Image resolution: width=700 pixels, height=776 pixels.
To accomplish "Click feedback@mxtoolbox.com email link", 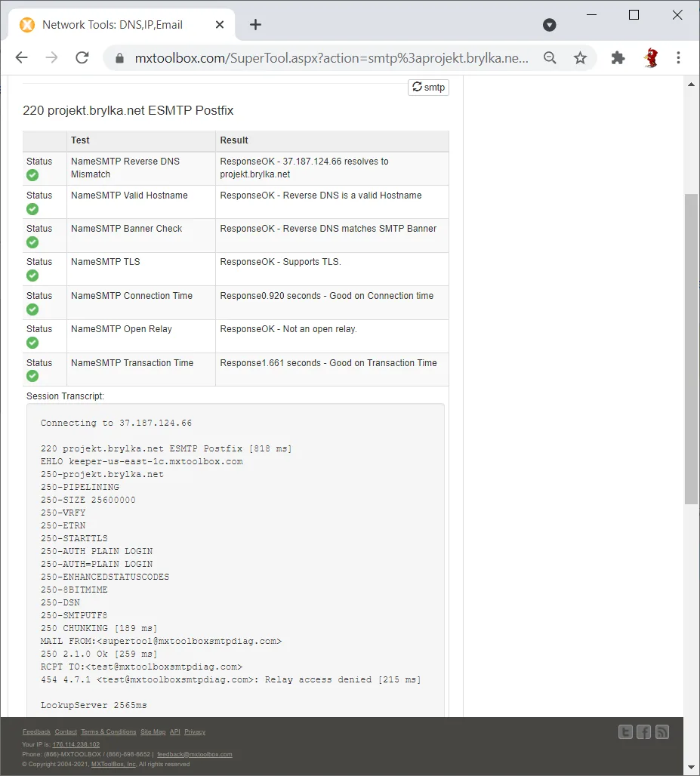I will (195, 754).
